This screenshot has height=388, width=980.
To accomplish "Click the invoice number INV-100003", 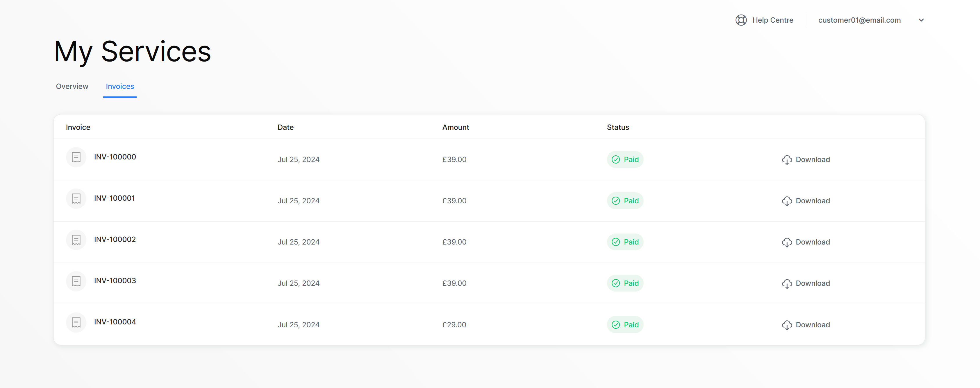I will 115,281.
